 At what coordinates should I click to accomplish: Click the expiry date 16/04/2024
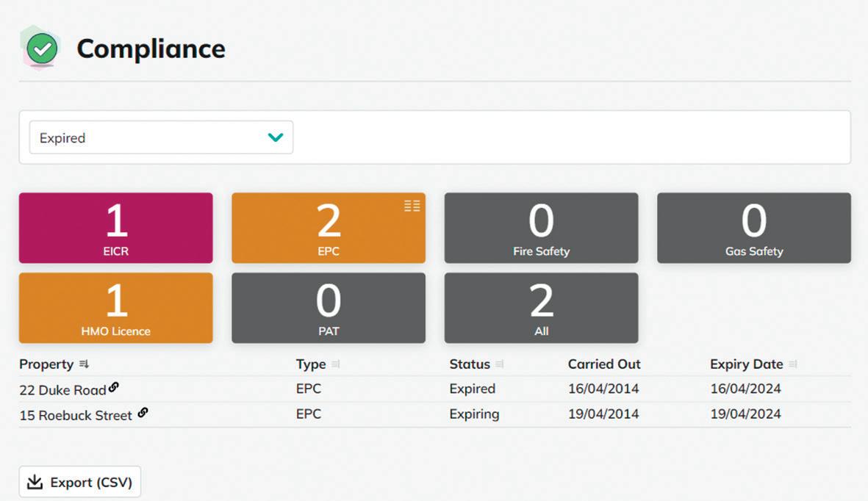click(x=746, y=389)
